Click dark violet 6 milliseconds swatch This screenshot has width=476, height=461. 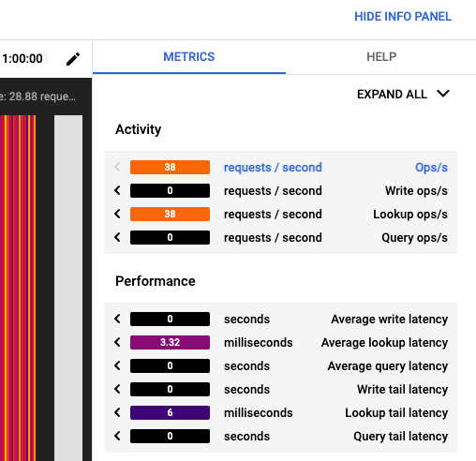point(170,412)
